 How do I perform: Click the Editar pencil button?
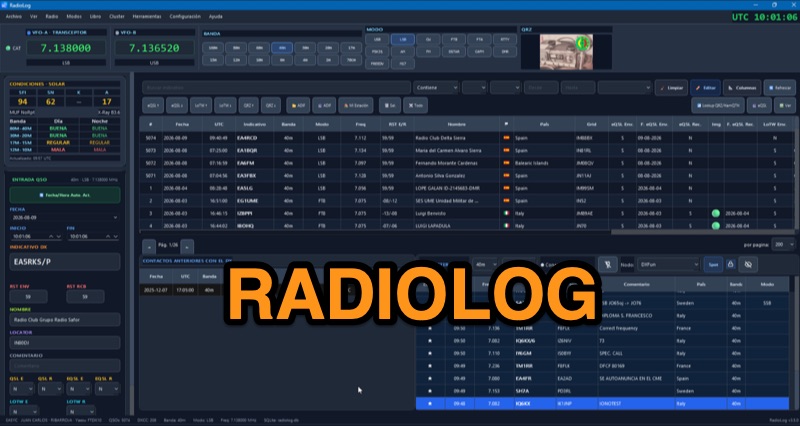(x=706, y=88)
